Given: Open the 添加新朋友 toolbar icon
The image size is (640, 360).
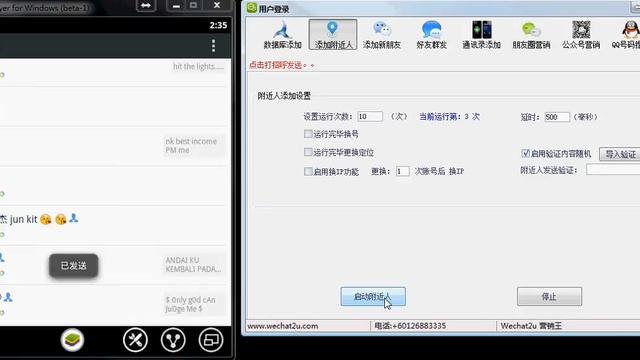Looking at the screenshot, I should coord(382,35).
